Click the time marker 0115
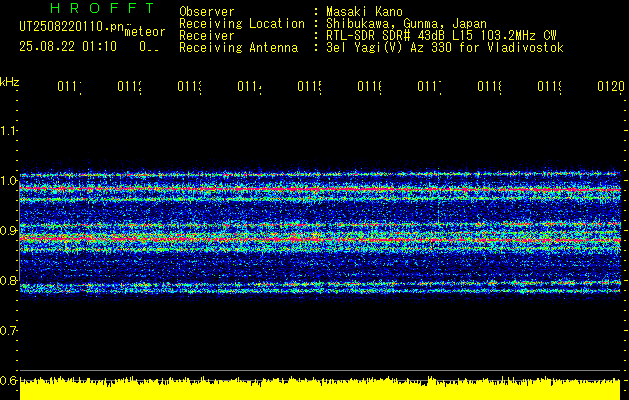Screen dimensions: 629x400 coord(310,86)
